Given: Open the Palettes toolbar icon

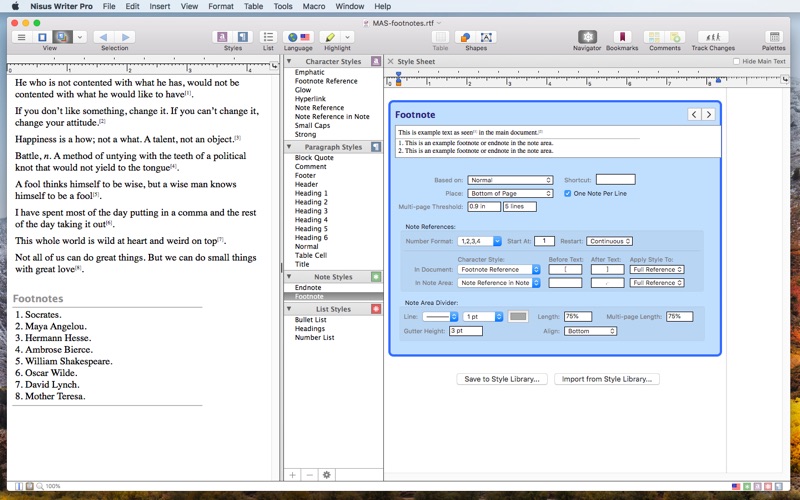Looking at the screenshot, I should point(773,38).
